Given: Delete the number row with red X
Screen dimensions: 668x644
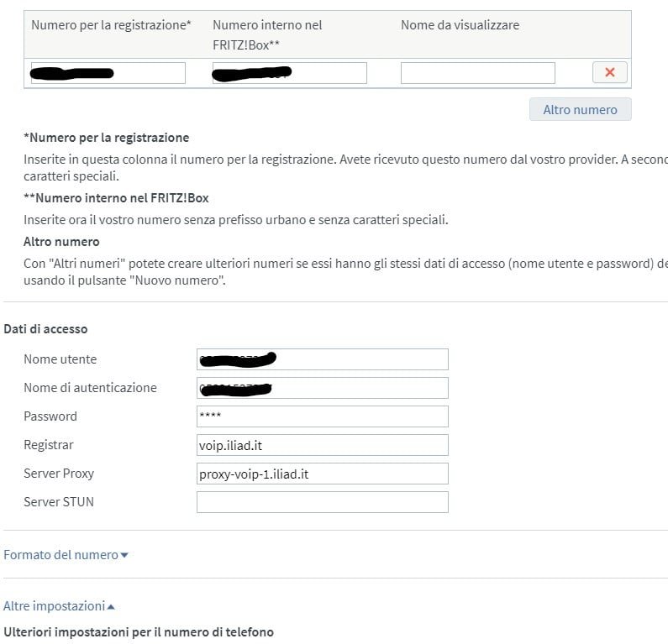Looking at the screenshot, I should pyautogui.click(x=609, y=73).
